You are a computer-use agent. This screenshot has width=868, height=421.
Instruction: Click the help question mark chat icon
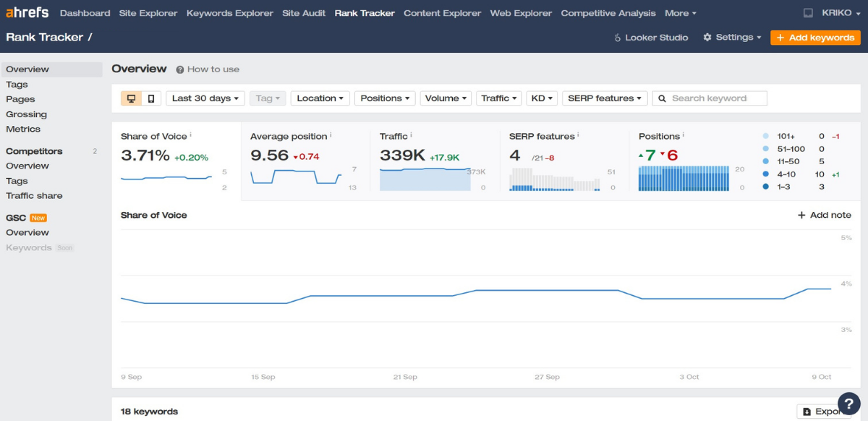(x=848, y=403)
